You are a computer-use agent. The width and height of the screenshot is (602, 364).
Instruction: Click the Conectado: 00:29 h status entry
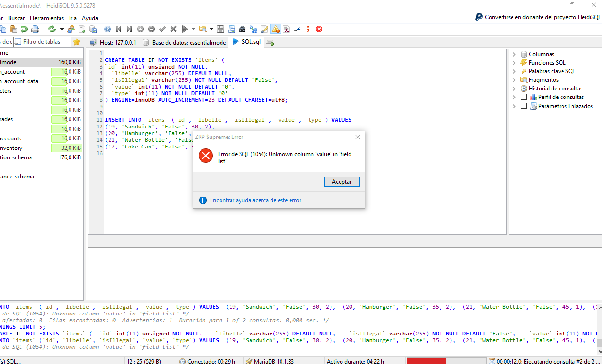click(x=210, y=361)
